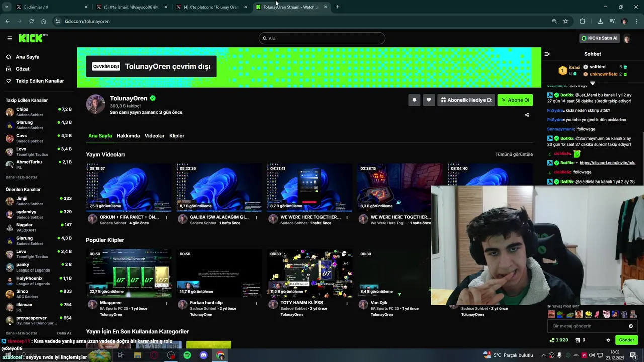Viewport: 644px width, 362px height.
Task: Open Tümünü görüntüle for stream videos
Action: coord(514,154)
